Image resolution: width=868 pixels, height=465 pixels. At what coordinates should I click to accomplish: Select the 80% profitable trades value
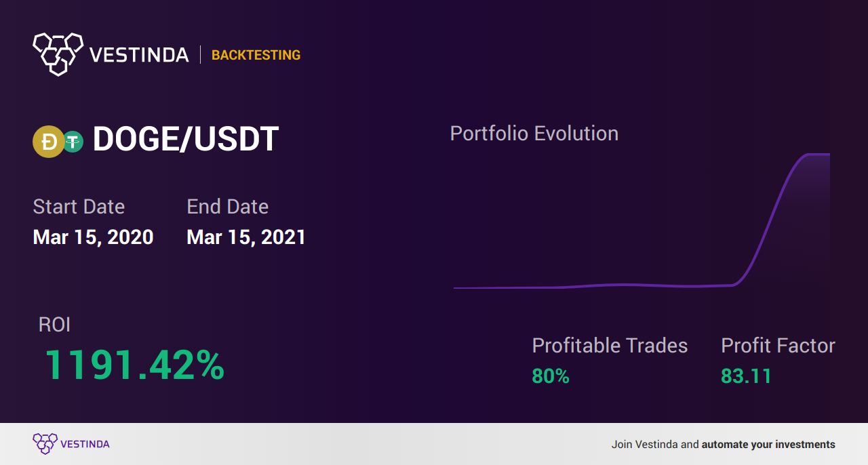point(551,376)
